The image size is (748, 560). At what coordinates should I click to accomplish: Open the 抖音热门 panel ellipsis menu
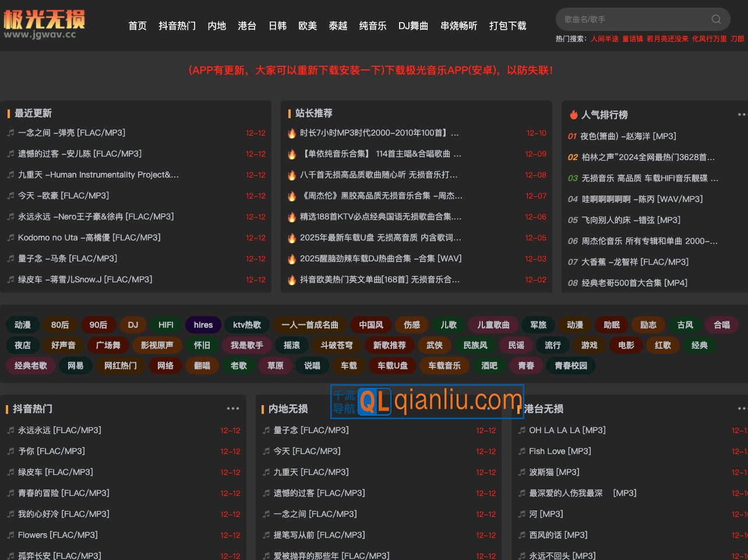click(232, 408)
